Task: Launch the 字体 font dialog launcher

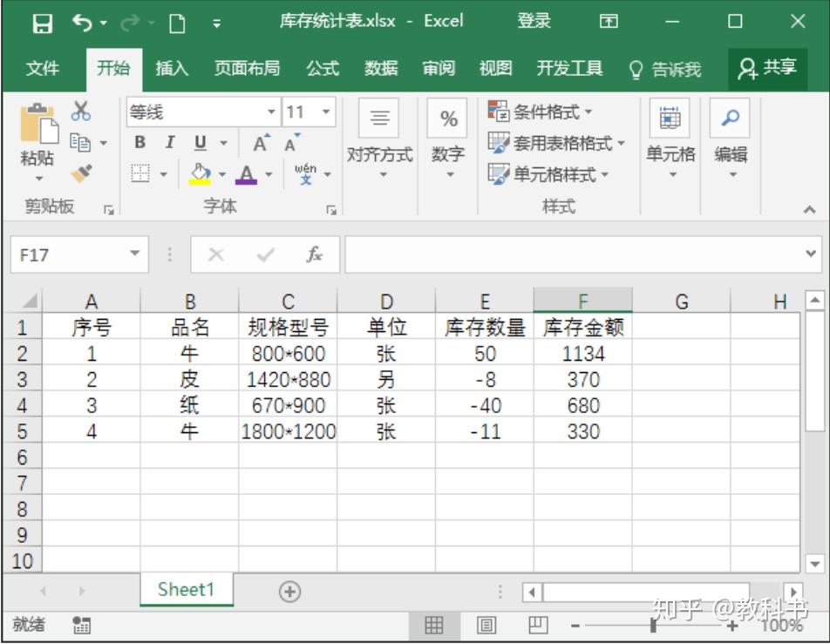Action: click(x=331, y=211)
